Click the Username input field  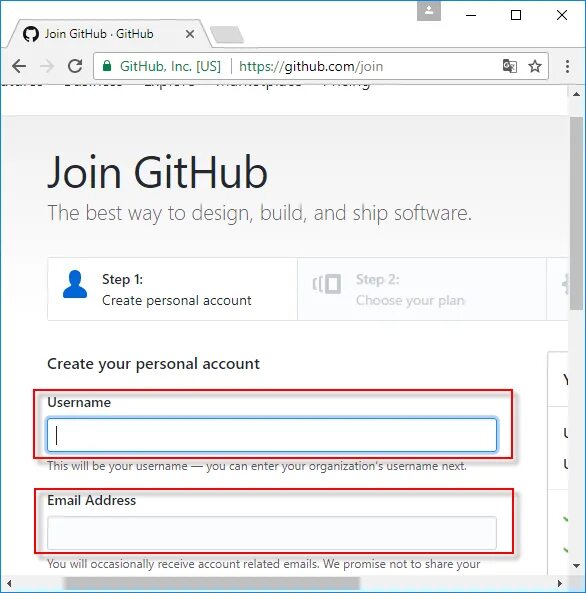(x=272, y=435)
